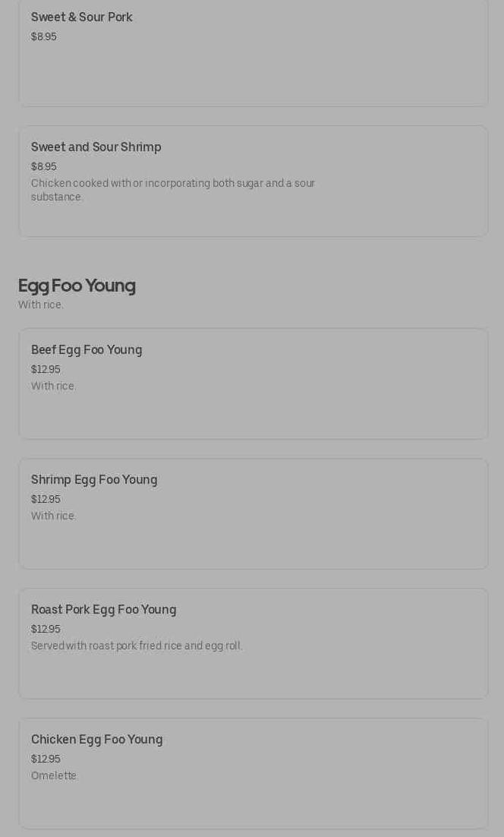This screenshot has width=504, height=837.
Task: Open the Chicken Egg Foo Young item
Action: click(x=97, y=740)
